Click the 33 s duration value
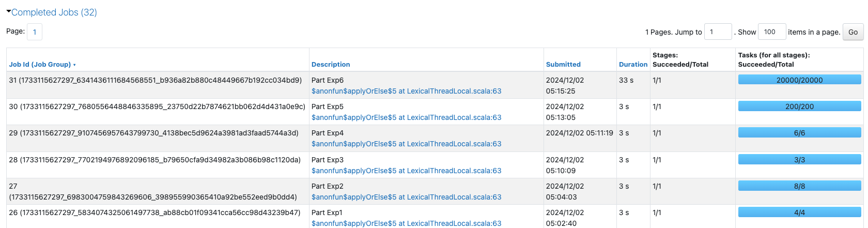This screenshot has width=868, height=228. pyautogui.click(x=626, y=80)
